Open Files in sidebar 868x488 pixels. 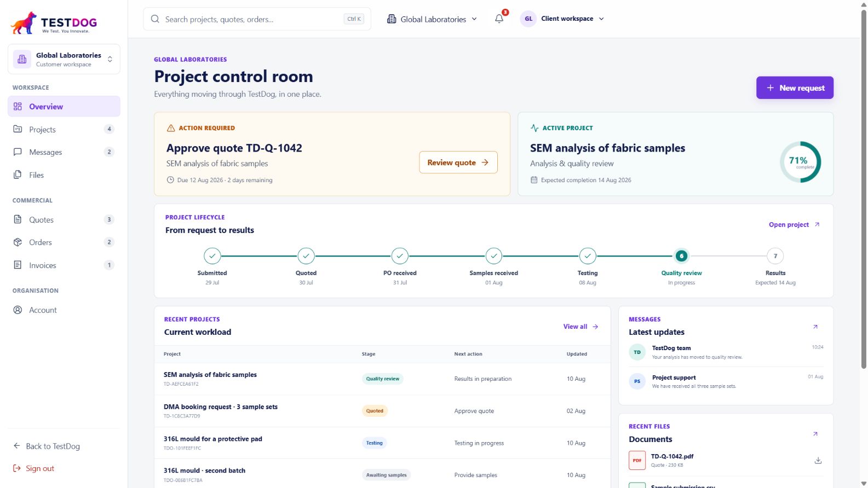coord(64,175)
